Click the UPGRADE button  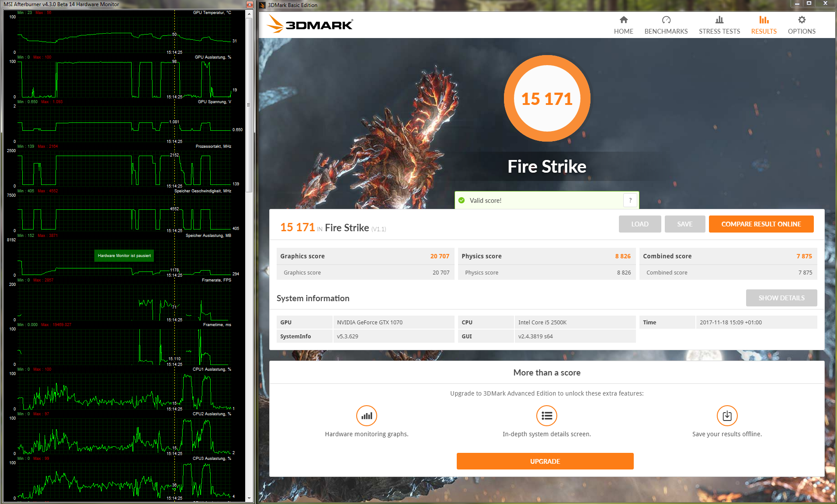545,461
